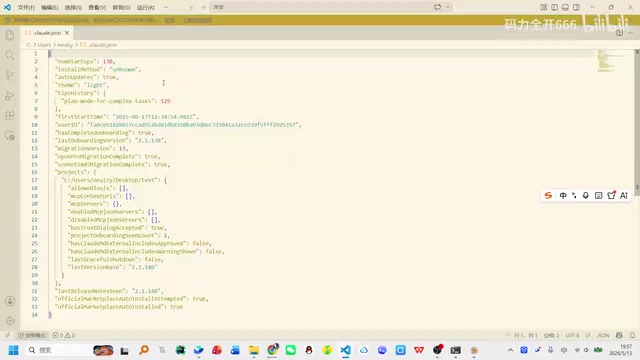Open the Search view in activity bar
The image size is (640, 360).
coord(10,55)
